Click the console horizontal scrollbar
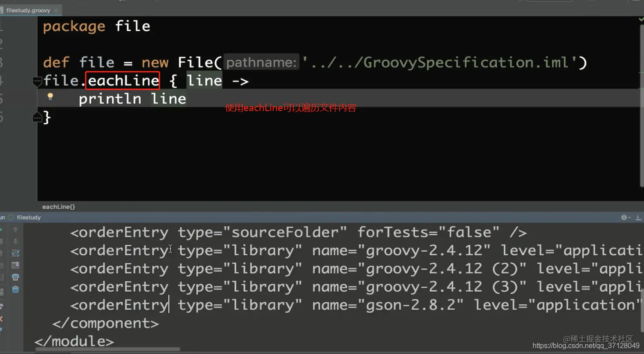This screenshot has height=354, width=644. click(x=107, y=350)
